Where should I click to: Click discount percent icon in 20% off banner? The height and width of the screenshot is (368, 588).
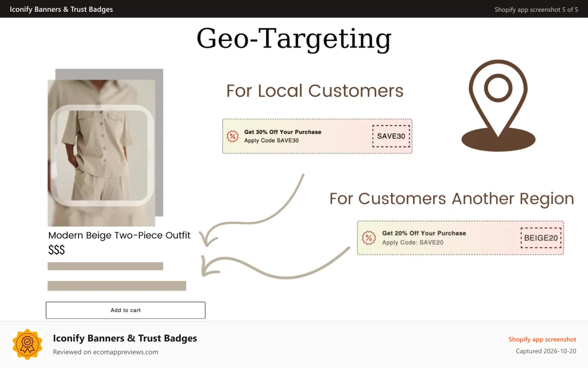(368, 238)
